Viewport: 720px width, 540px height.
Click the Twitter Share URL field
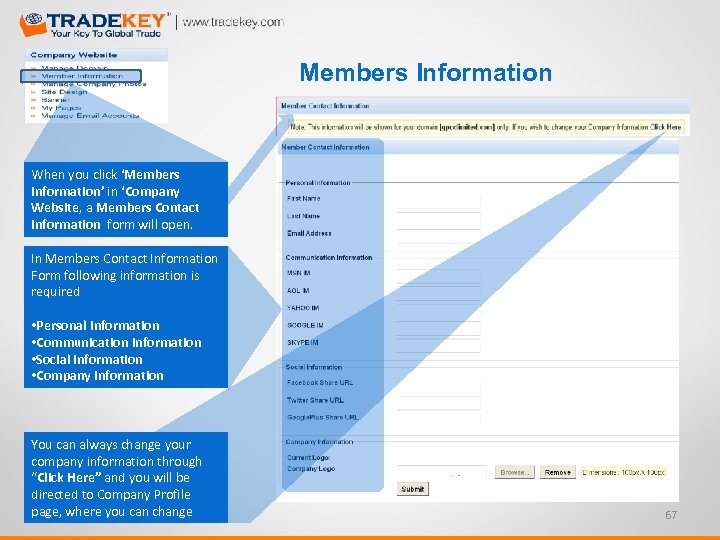tap(438, 403)
